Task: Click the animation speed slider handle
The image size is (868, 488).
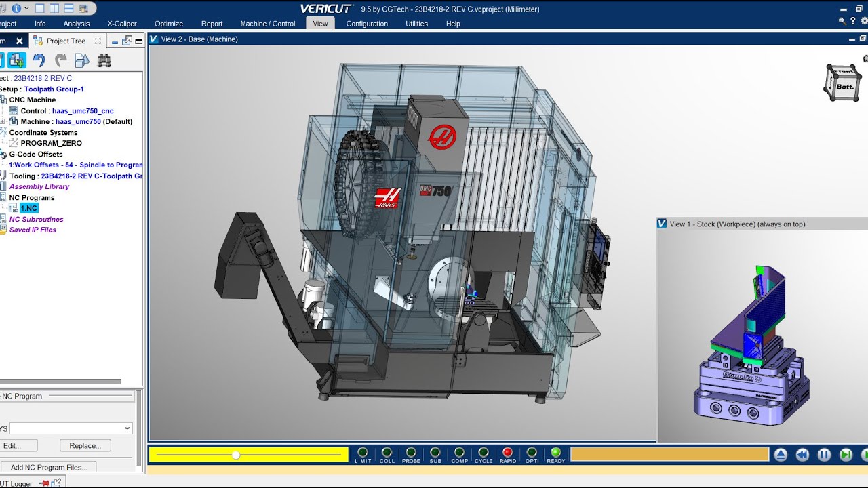Action: coord(236,455)
